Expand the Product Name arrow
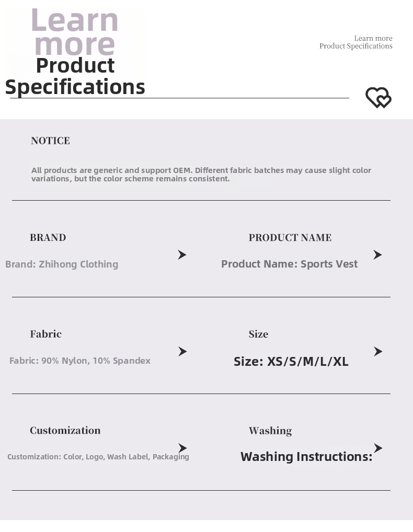The image size is (413, 532). pyautogui.click(x=377, y=255)
